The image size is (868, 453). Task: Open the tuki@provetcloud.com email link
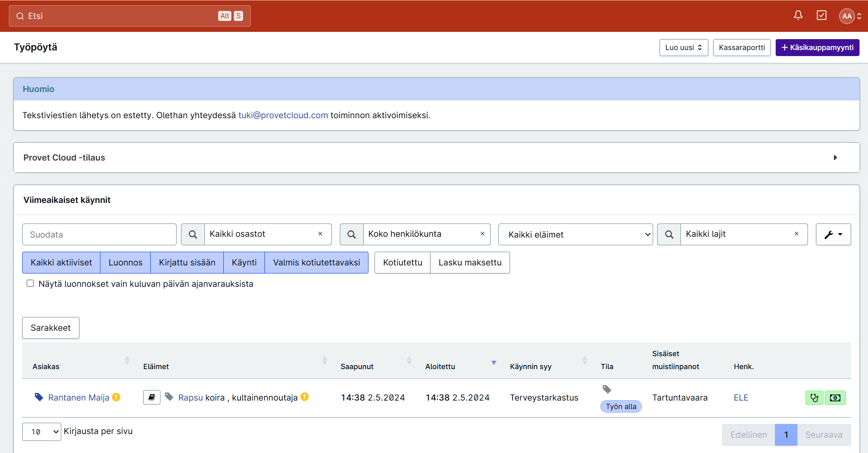tap(283, 115)
